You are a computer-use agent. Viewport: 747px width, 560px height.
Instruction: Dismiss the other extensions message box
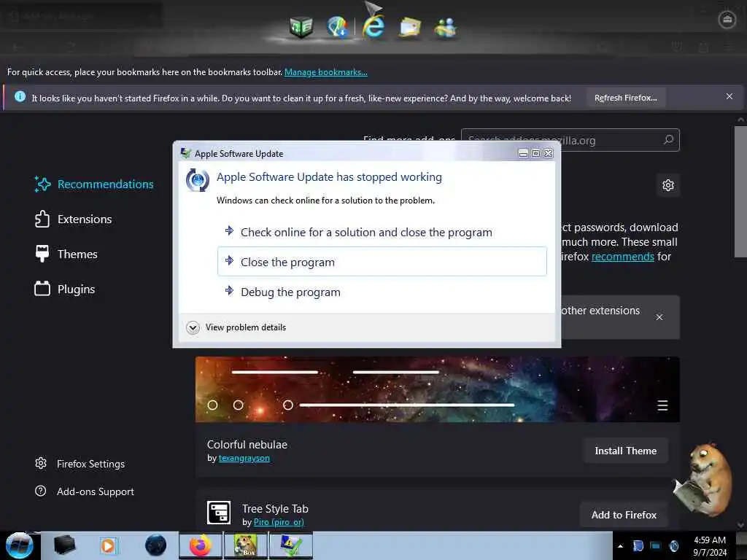(659, 317)
